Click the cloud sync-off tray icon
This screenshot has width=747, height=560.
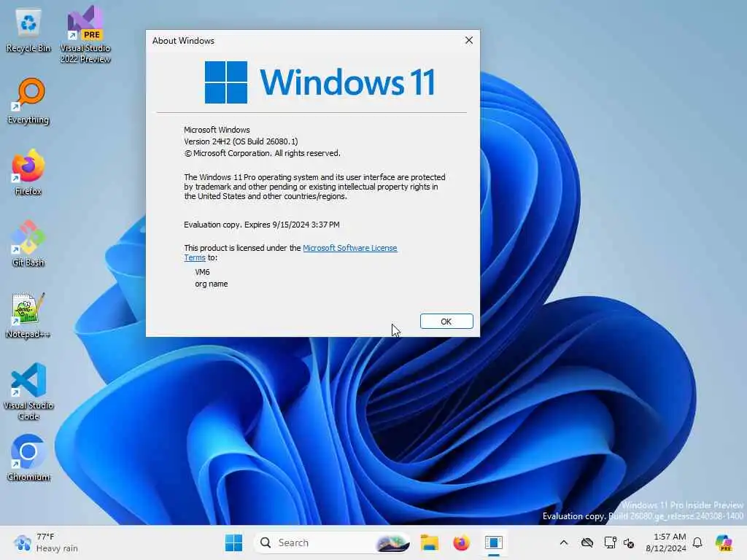click(587, 542)
